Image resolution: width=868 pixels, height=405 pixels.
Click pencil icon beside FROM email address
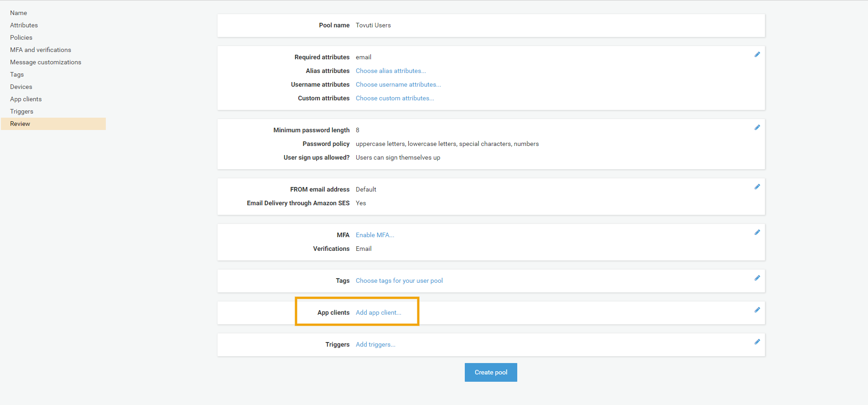click(757, 187)
